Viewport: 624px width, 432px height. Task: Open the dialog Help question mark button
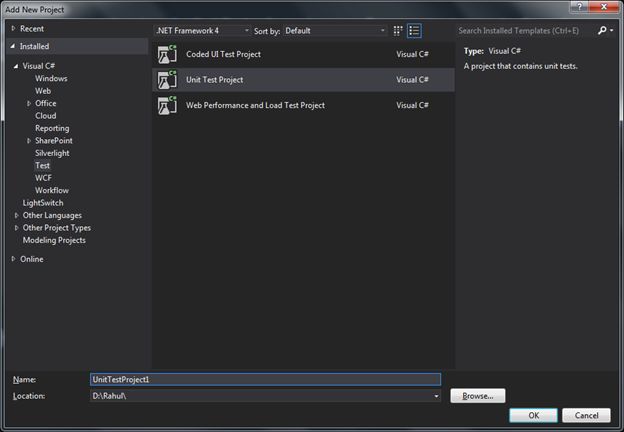tap(580, 6)
